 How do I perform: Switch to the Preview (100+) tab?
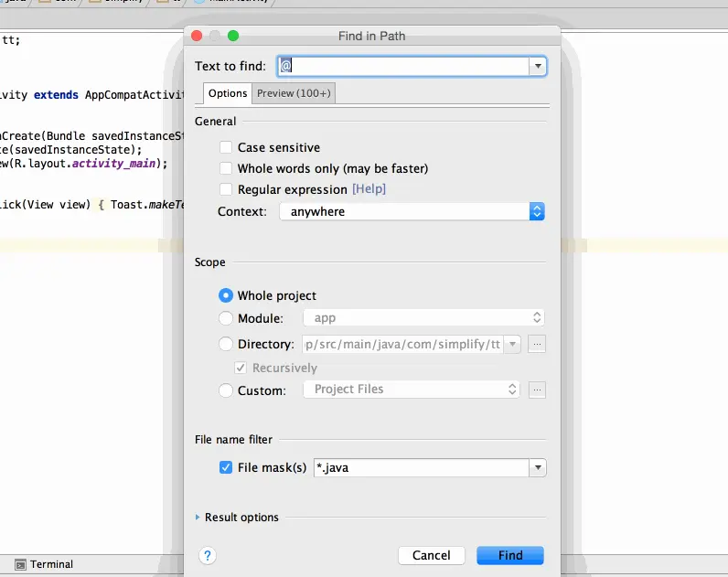point(294,93)
